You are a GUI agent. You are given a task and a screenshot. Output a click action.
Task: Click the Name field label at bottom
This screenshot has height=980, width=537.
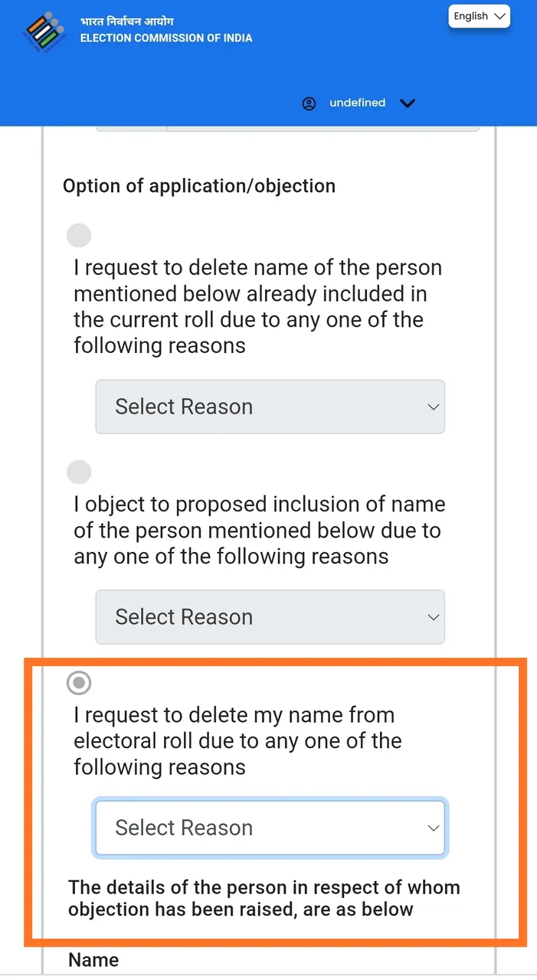(x=93, y=960)
